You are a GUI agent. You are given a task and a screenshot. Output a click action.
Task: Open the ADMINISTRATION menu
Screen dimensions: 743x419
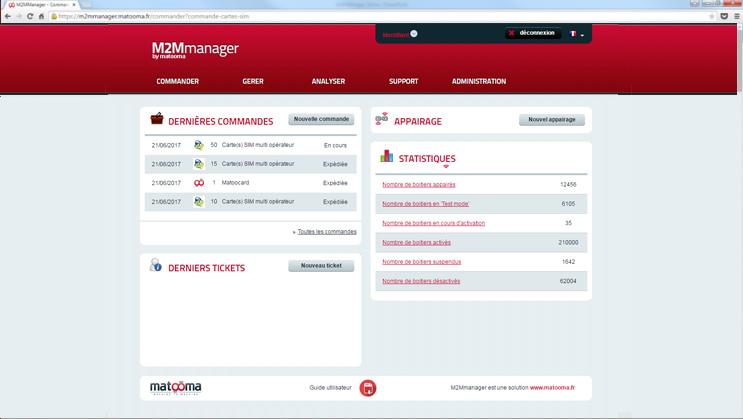(479, 81)
